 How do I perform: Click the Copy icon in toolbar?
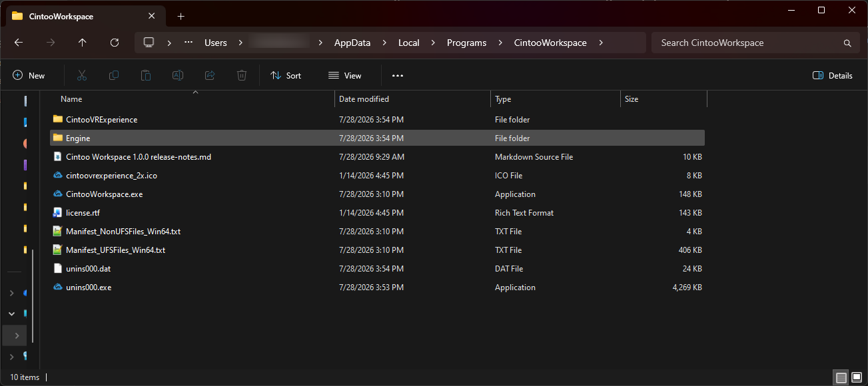(x=114, y=76)
